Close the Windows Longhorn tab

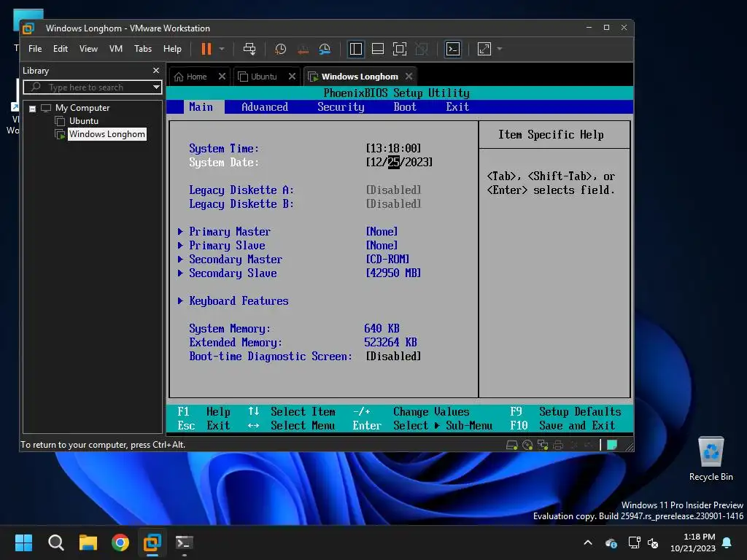tap(409, 76)
